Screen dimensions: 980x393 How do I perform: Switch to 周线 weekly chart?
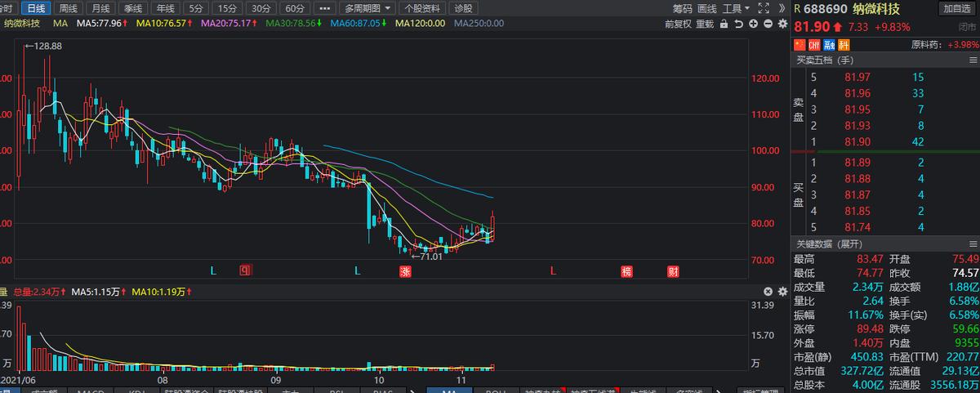coord(69,8)
